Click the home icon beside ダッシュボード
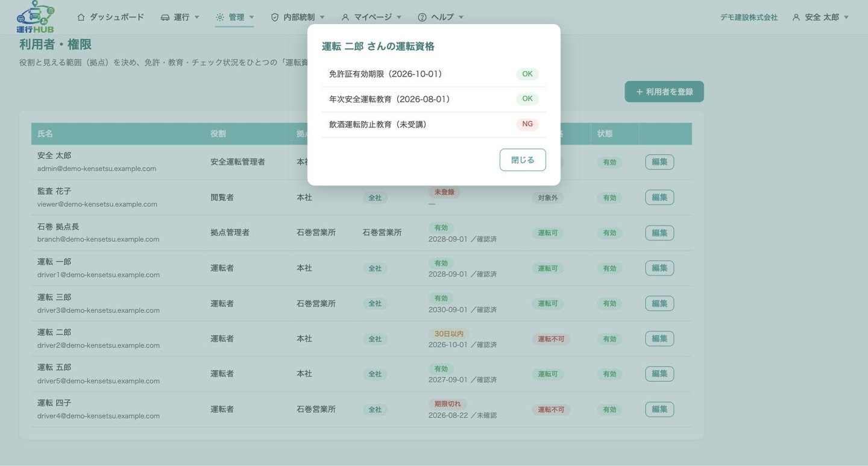This screenshot has height=466, width=868. click(x=81, y=17)
